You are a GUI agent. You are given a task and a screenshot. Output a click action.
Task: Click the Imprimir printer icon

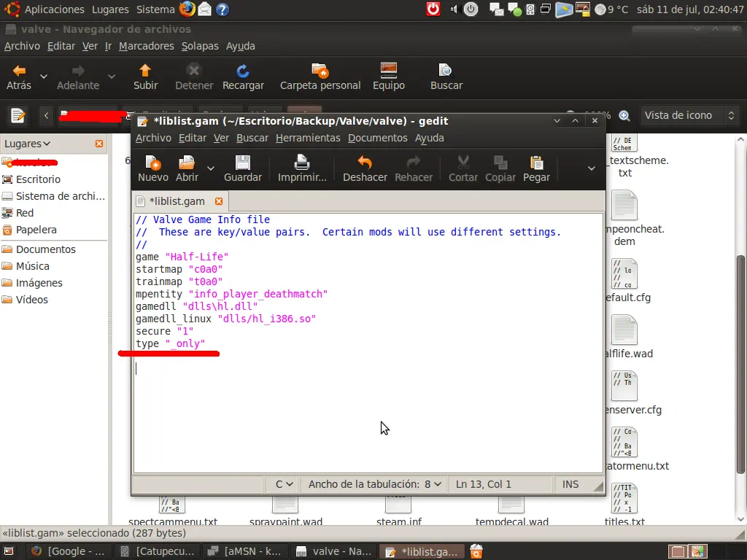pyautogui.click(x=301, y=163)
